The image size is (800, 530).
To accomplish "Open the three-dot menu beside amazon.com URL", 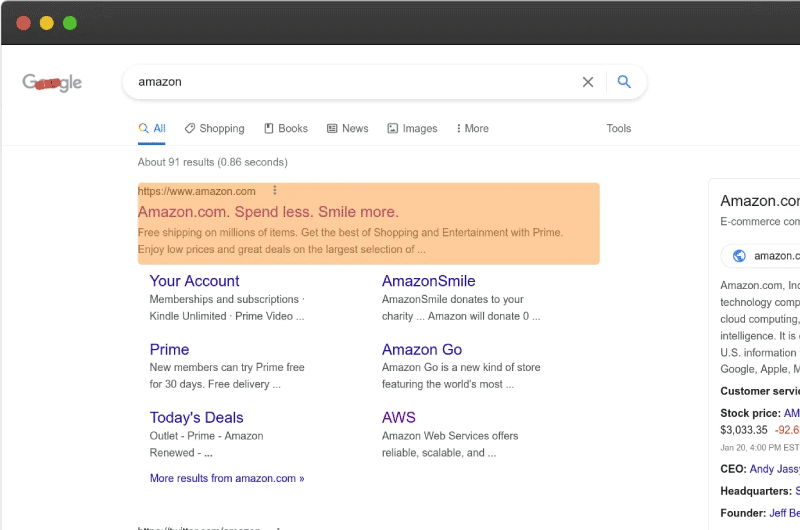I will [274, 190].
